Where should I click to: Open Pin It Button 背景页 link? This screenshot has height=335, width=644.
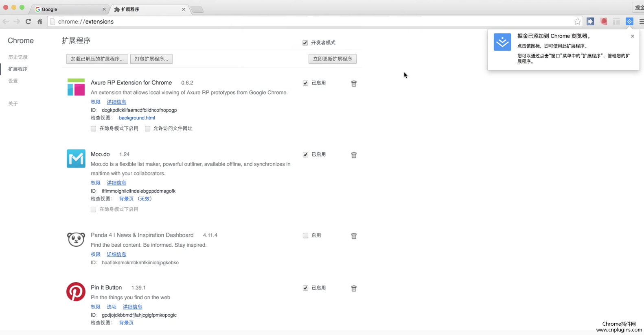pos(126,323)
